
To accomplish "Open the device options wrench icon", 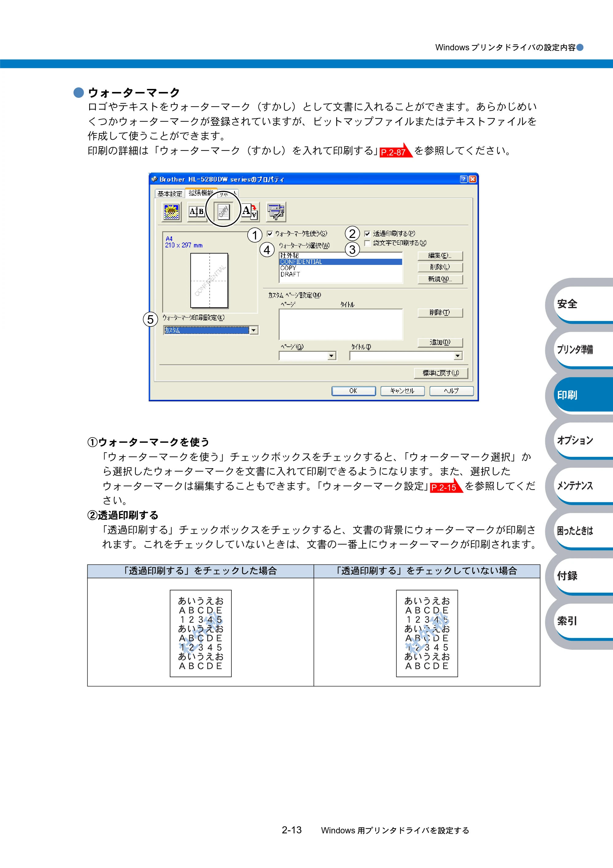I will pos(276,211).
